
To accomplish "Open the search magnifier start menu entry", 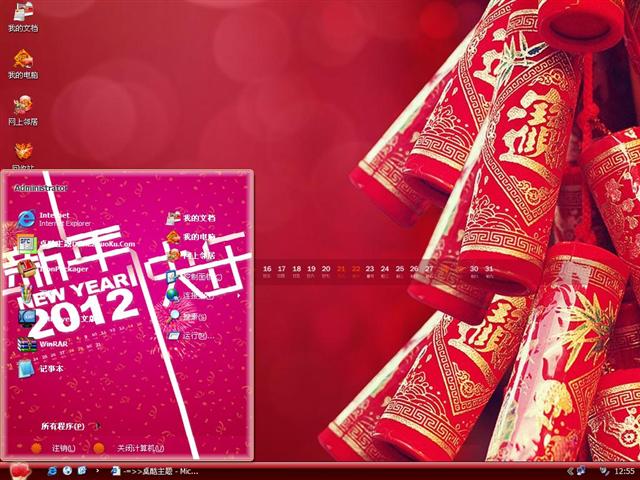I will 187,316.
